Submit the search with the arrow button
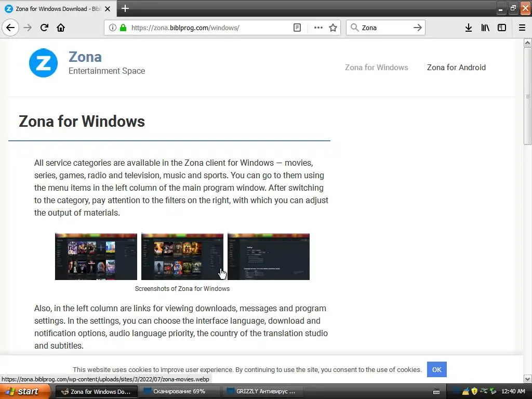Image resolution: width=532 pixels, height=399 pixels. click(x=418, y=28)
